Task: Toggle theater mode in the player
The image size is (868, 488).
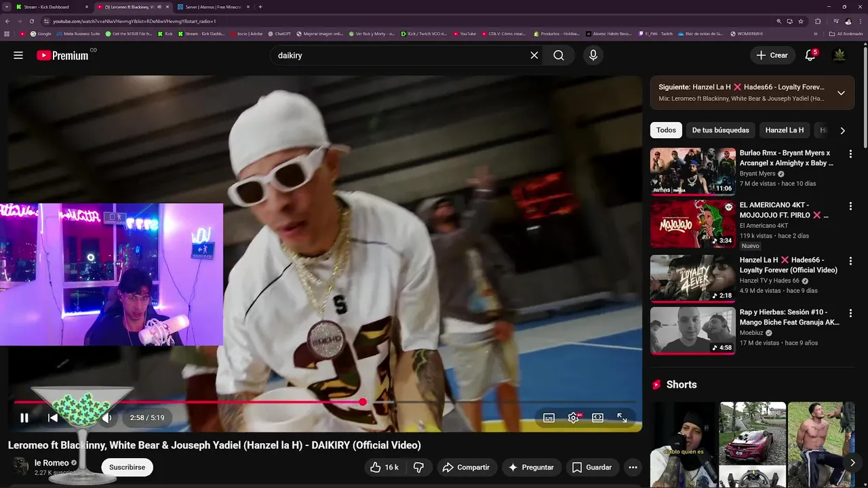Action: click(597, 418)
